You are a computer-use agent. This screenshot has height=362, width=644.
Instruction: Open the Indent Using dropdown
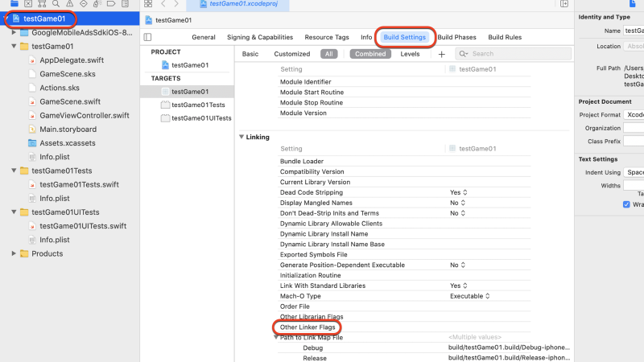point(634,172)
